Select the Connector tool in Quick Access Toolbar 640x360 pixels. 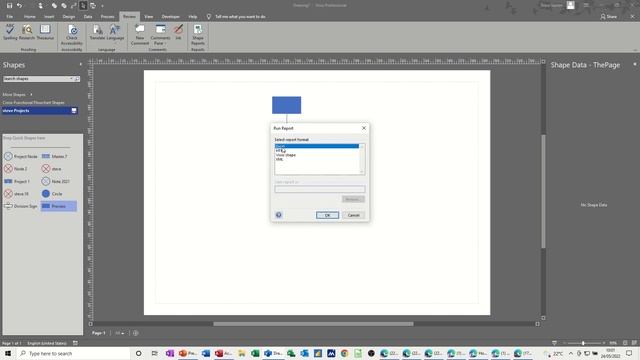pyautogui.click(x=73, y=6)
